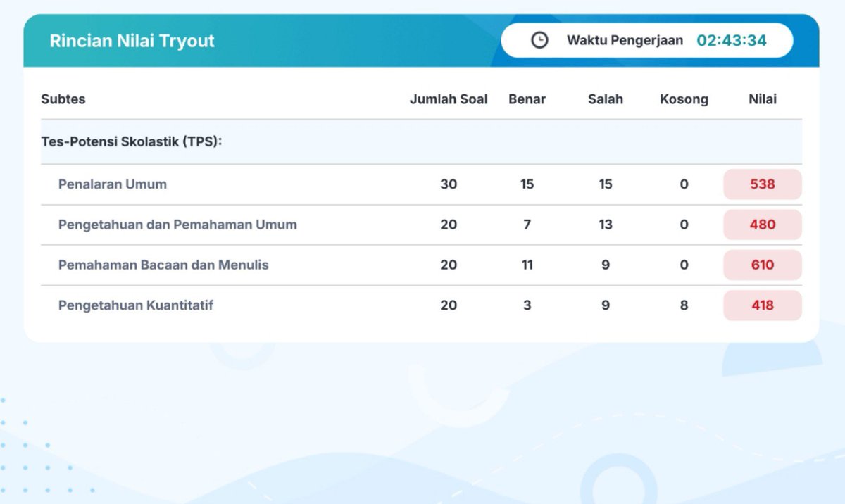Click the 418 score badge
845x504 pixels.
coord(763,305)
